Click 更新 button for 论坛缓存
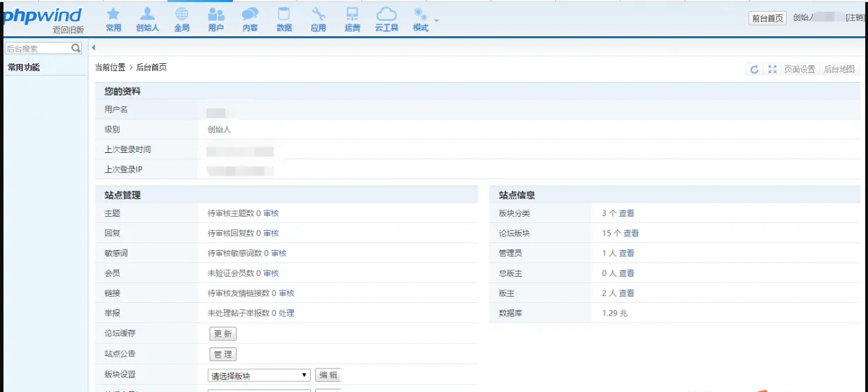868x392 pixels. tap(222, 334)
